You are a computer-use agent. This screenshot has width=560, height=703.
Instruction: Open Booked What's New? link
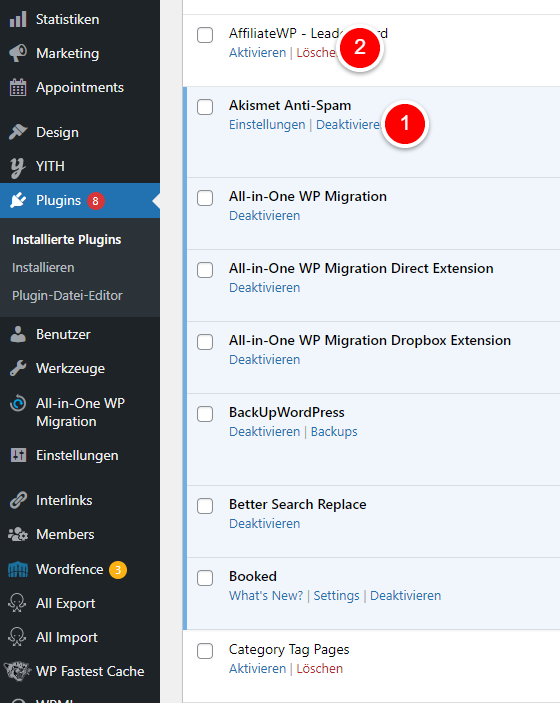click(x=266, y=596)
